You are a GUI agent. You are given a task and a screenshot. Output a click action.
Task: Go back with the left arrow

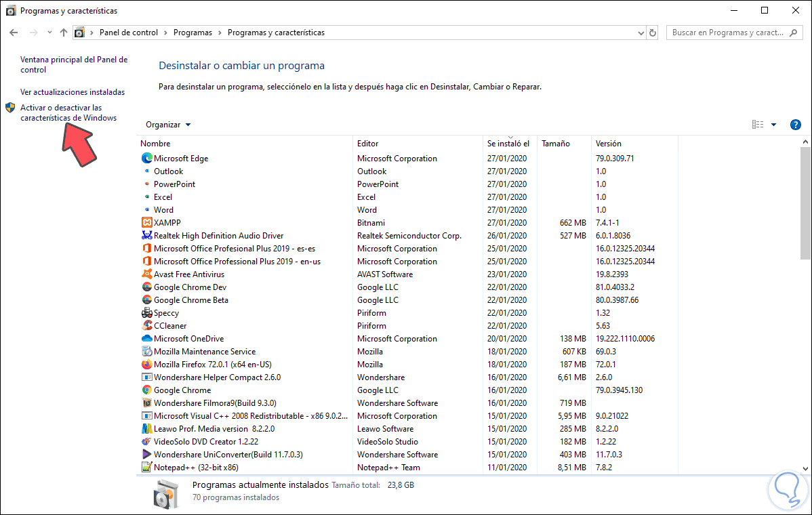pos(14,33)
